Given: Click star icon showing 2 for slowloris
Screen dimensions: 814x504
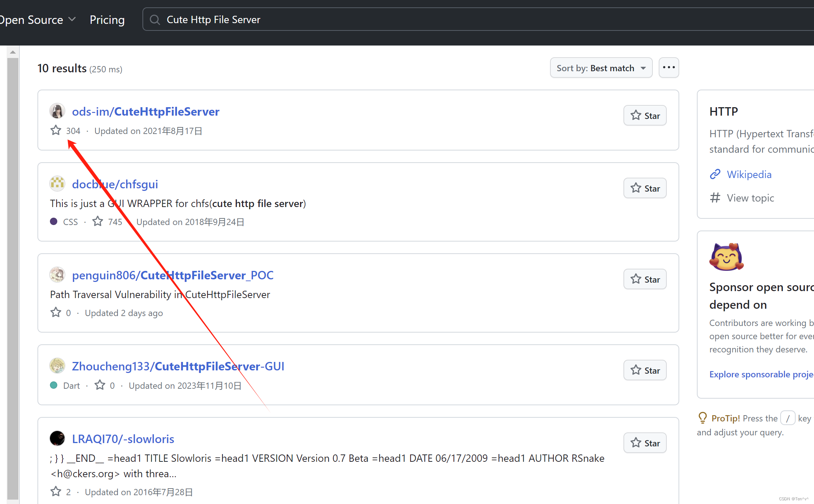Looking at the screenshot, I should [56, 492].
